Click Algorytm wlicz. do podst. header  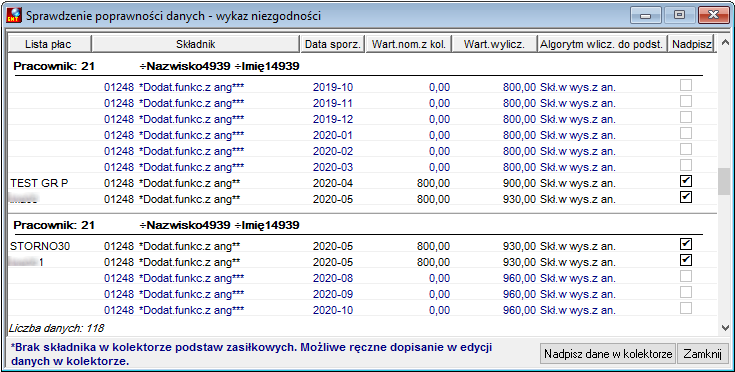tap(602, 44)
